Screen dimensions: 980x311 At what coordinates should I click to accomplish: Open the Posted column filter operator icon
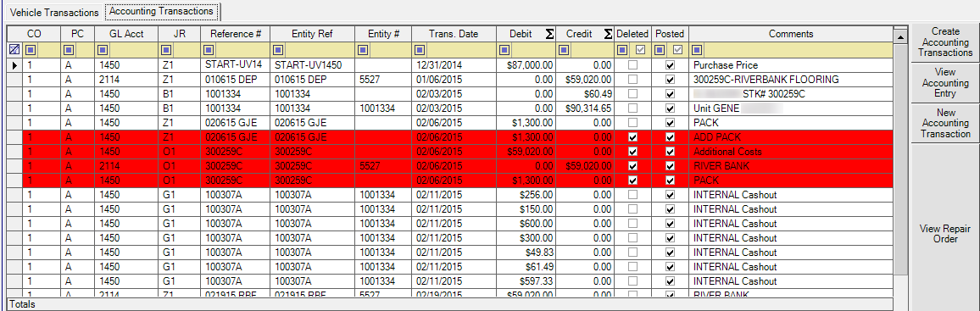point(660,50)
